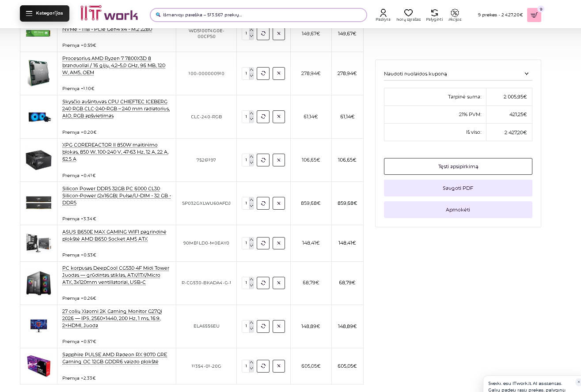This screenshot has width=581, height=392.
Task: Open the XPG COREREACTOR II 850W product link
Action: (115, 152)
